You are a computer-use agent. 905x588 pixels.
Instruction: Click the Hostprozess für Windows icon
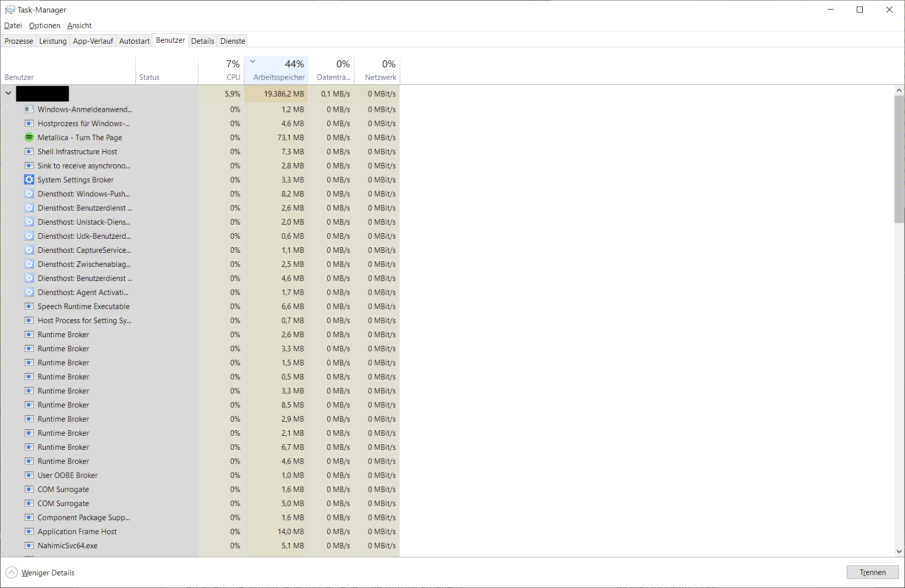click(29, 123)
